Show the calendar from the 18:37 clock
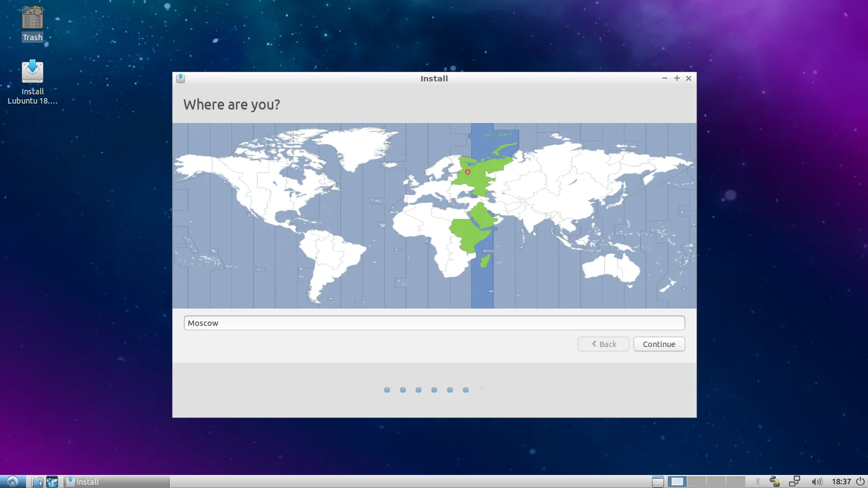 click(x=841, y=481)
